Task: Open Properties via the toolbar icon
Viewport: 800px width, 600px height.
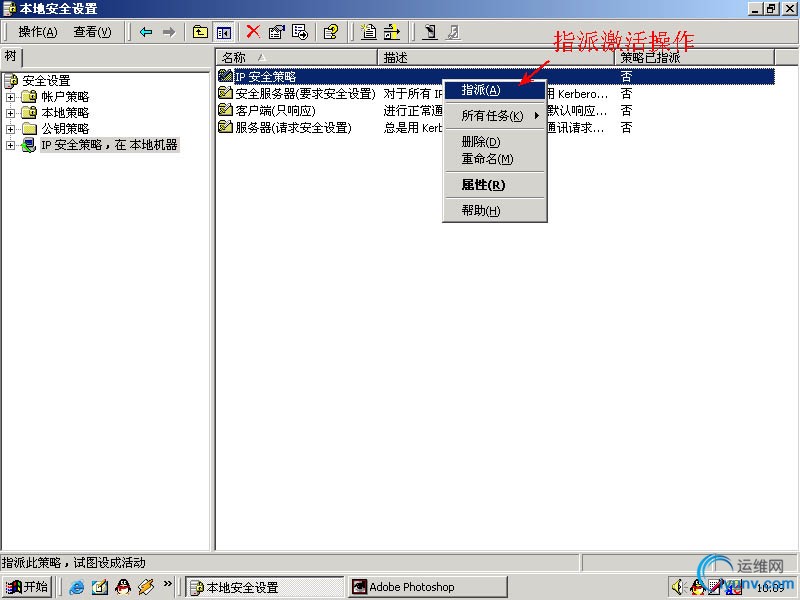Action: [x=277, y=33]
